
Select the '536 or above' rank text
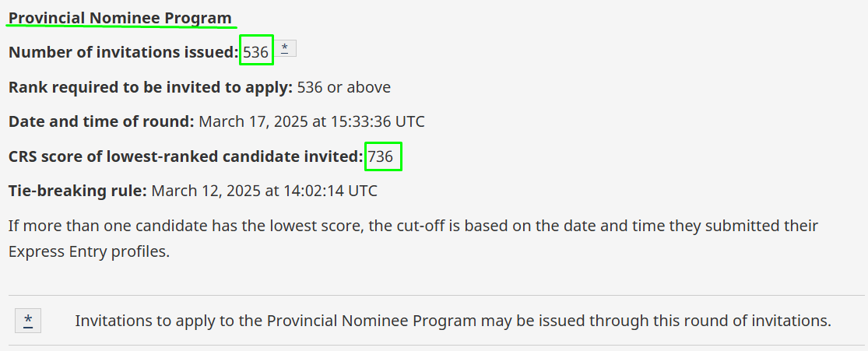pos(344,87)
